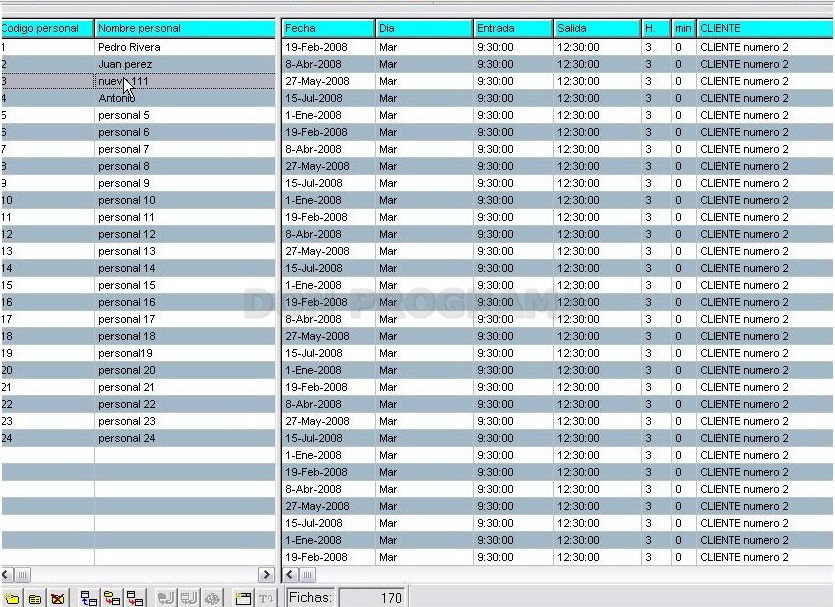
Task: Click the red-arrow table copy icon
Action: 135,598
